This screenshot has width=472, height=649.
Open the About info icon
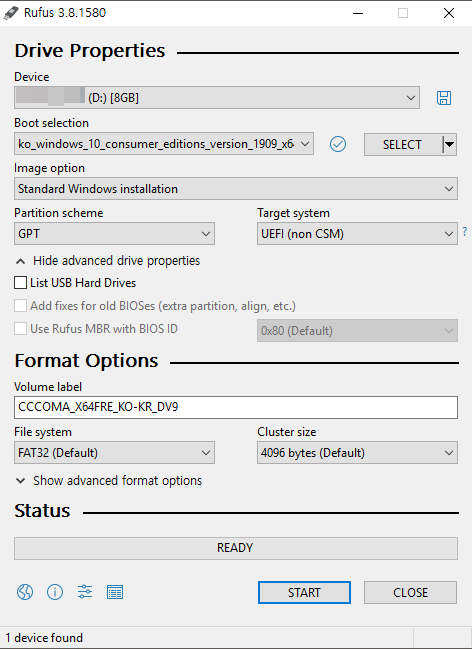[x=55, y=592]
